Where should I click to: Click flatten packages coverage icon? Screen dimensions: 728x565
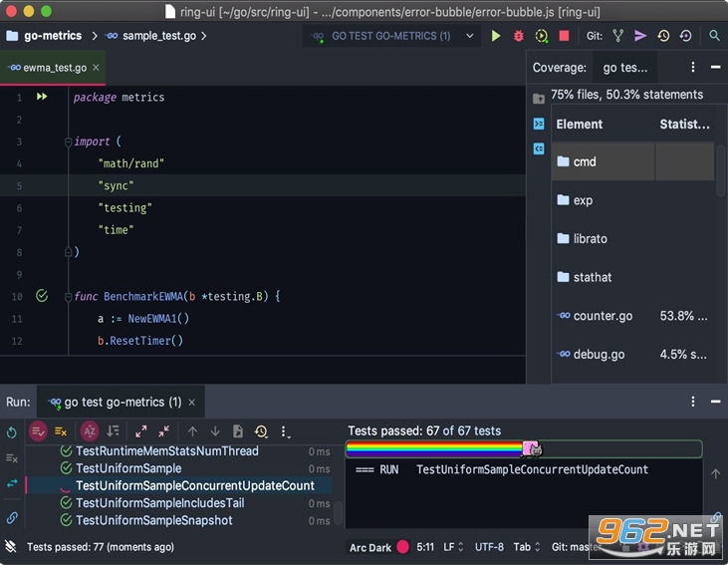(539, 124)
